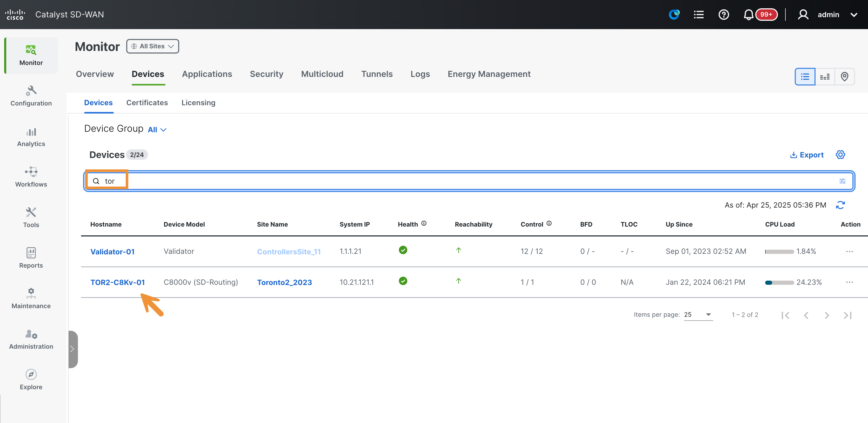The width and height of the screenshot is (868, 423).
Task: Export the devices list
Action: 807,155
